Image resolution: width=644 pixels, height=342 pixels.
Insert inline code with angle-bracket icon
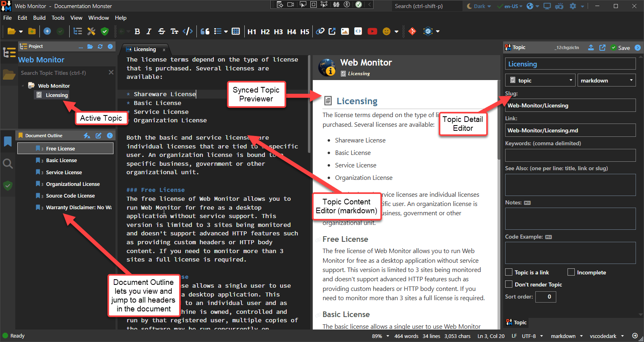[188, 31]
